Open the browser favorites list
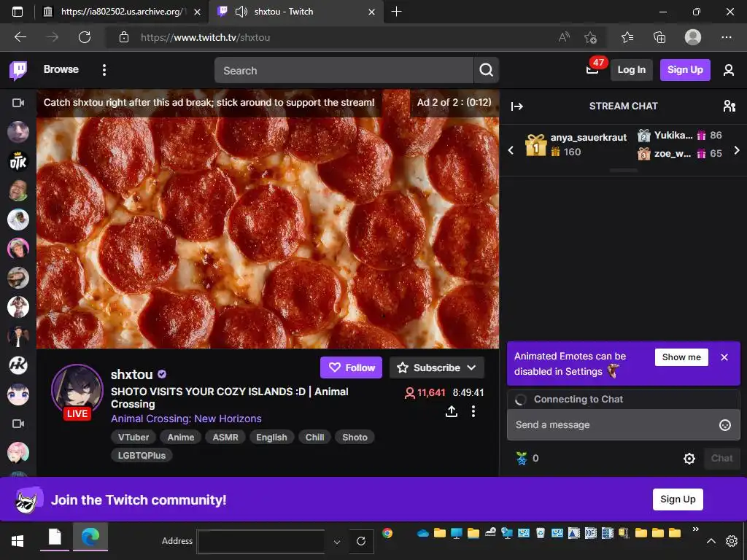 pos(627,37)
